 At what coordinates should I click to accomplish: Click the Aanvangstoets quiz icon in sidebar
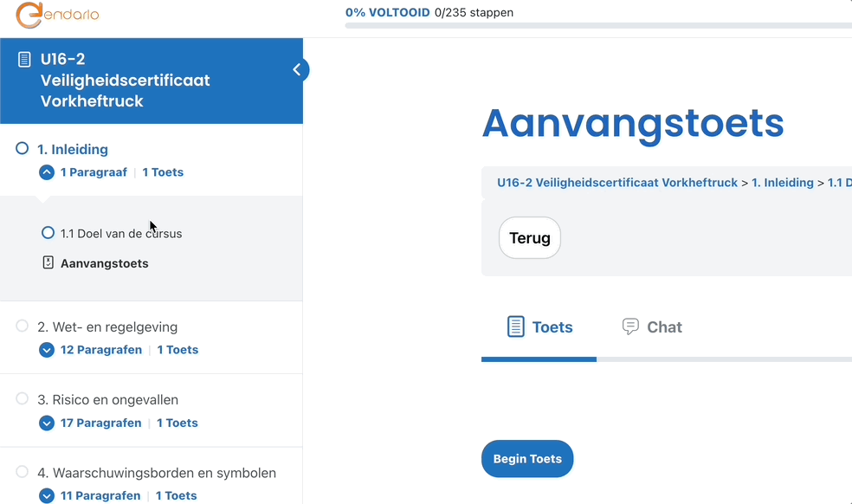pyautogui.click(x=48, y=262)
